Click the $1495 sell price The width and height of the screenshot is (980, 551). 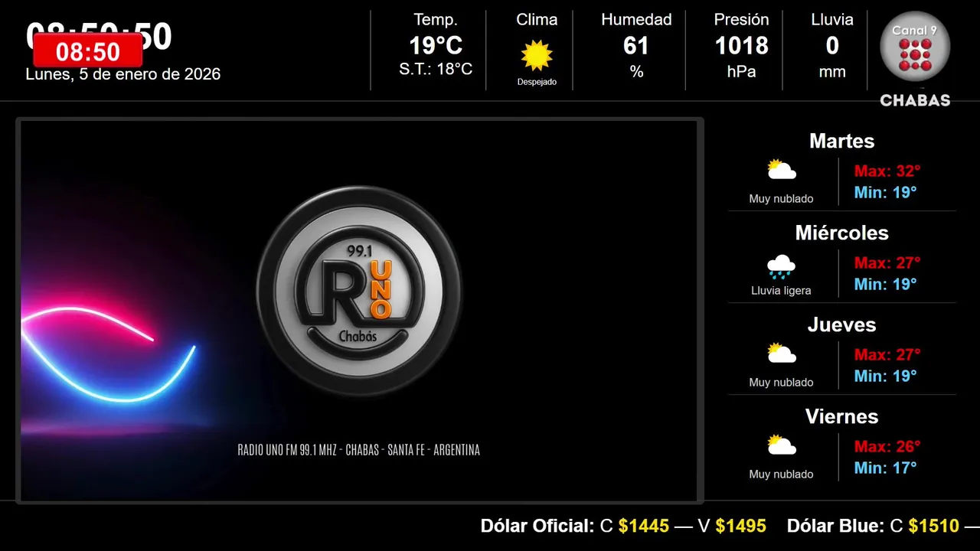pos(741,526)
